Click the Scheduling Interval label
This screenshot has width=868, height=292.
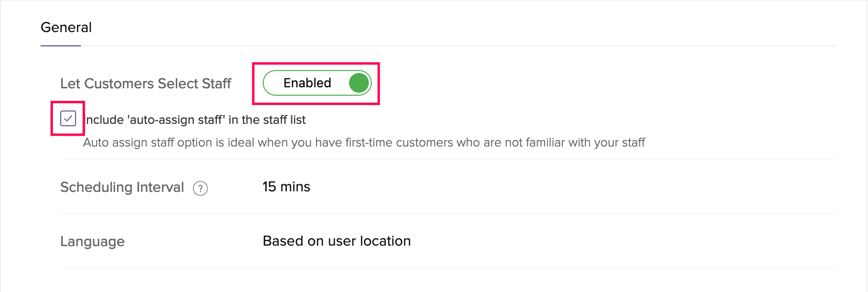[x=122, y=187]
